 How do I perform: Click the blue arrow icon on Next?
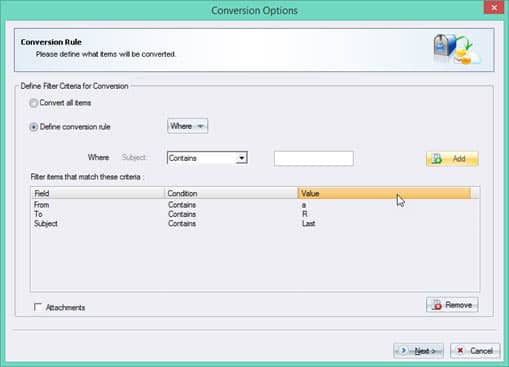(403, 351)
